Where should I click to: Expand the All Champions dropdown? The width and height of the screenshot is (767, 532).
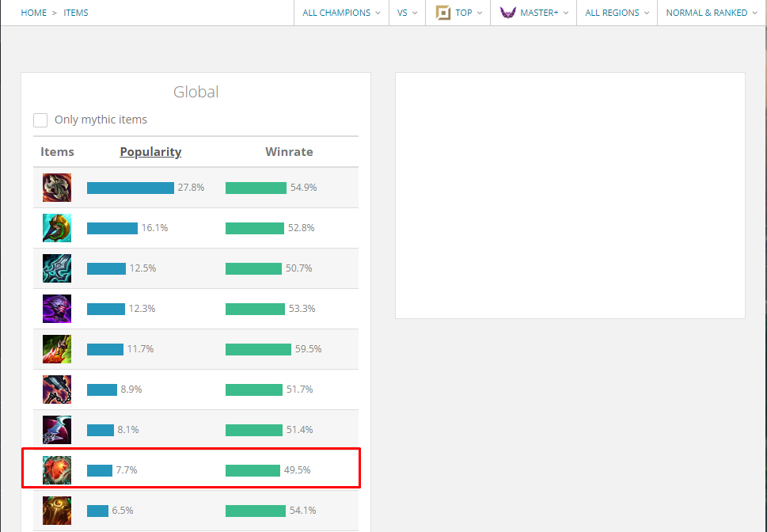(341, 13)
